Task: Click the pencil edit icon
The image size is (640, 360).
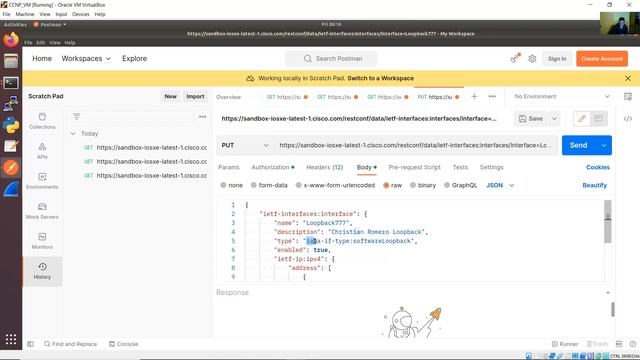Action: [x=582, y=119]
